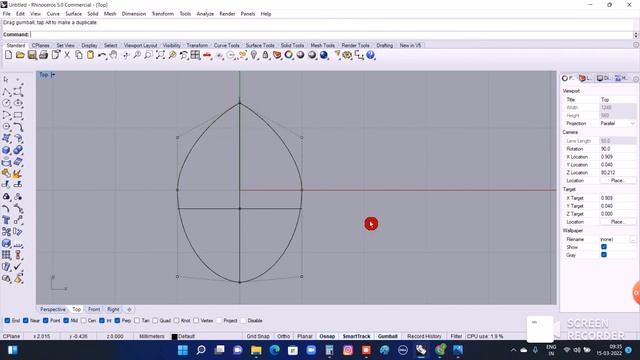Click the black Default layer color swatch
The image size is (640, 360).
click(174, 337)
